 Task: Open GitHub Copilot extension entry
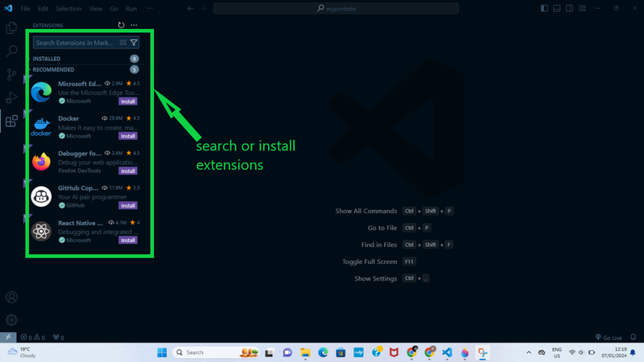tap(86, 196)
